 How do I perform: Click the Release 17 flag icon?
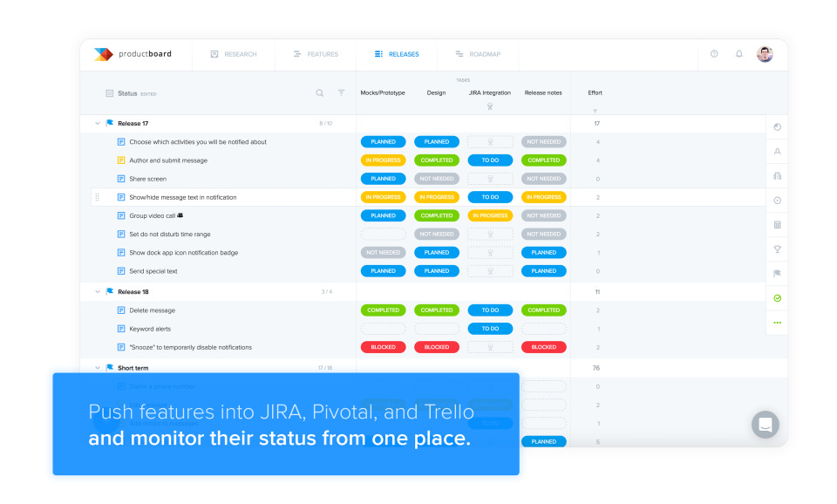tap(110, 123)
